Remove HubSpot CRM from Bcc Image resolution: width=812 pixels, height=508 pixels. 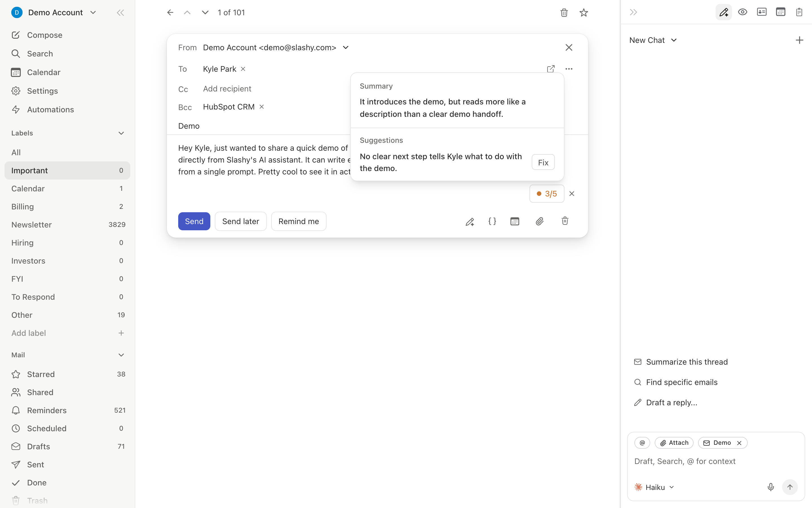(x=262, y=107)
